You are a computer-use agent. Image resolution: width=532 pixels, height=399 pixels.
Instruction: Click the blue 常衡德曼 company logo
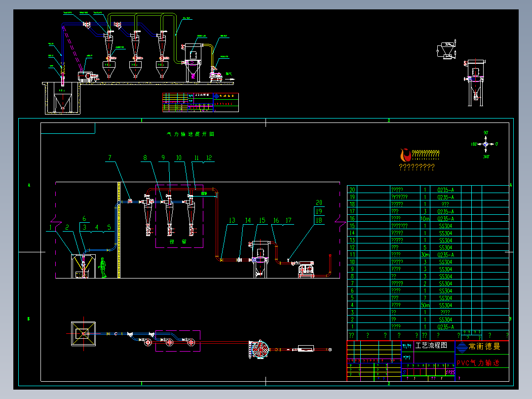pyautogui.click(x=461, y=347)
